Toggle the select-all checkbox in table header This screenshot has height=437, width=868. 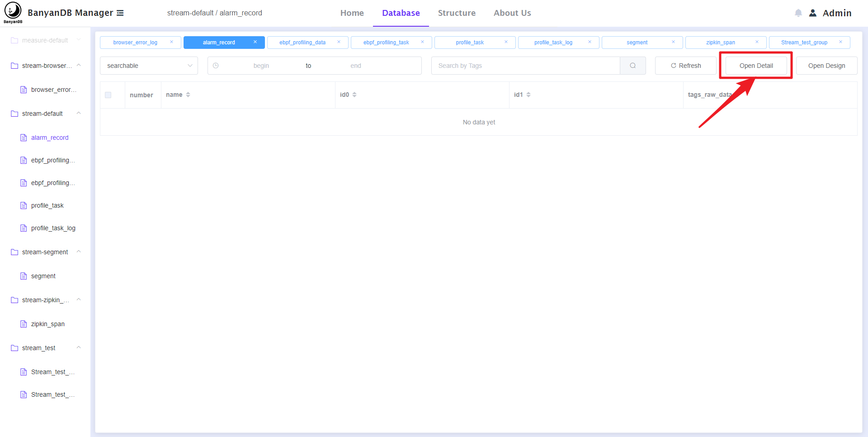coord(108,95)
